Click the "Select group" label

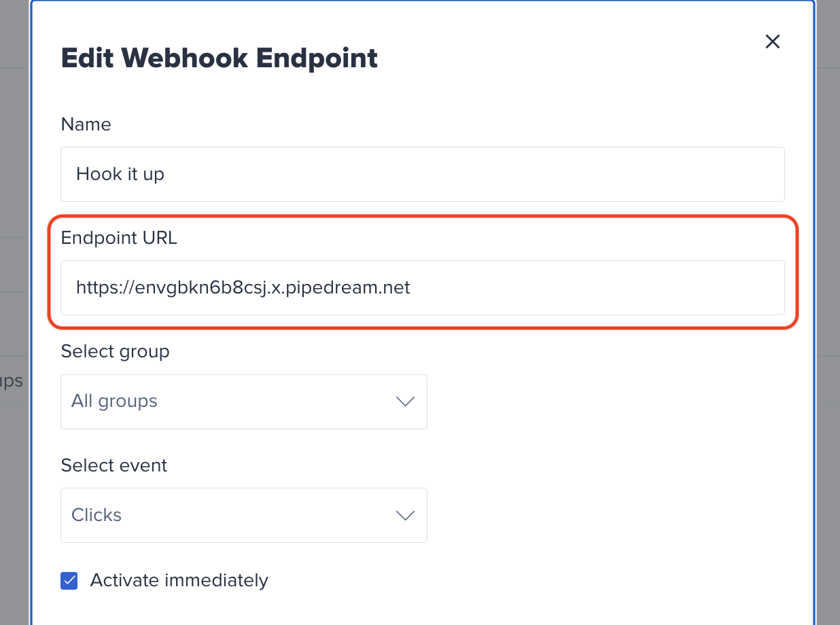(115, 351)
